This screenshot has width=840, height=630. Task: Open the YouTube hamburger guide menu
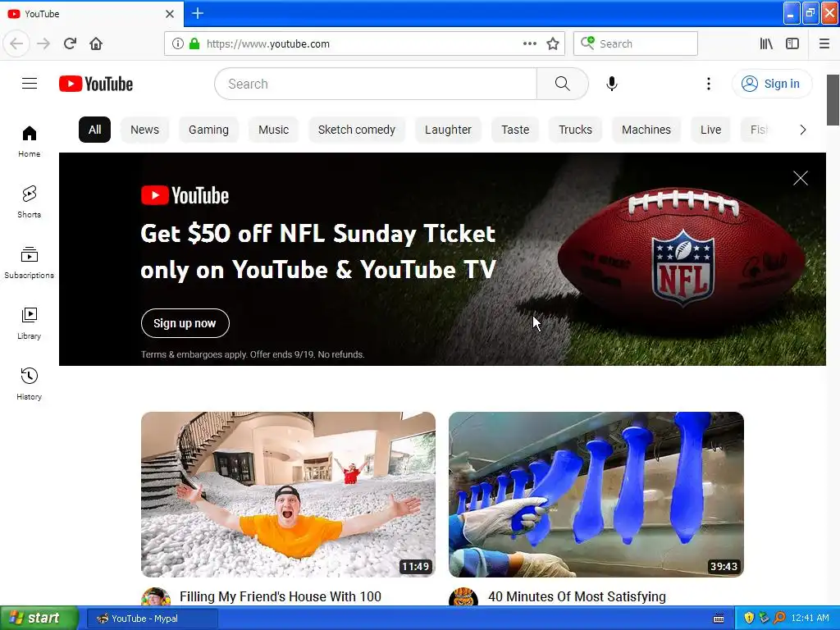(x=30, y=84)
